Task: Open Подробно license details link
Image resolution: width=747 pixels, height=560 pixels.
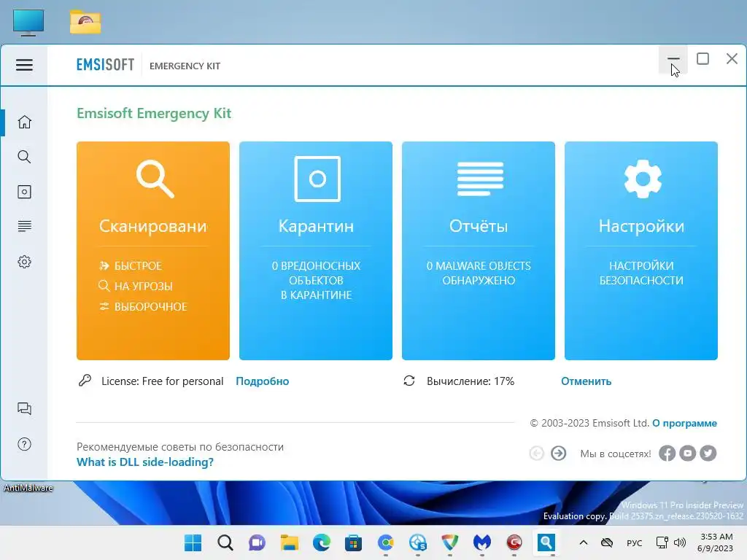Action: pyautogui.click(x=263, y=381)
